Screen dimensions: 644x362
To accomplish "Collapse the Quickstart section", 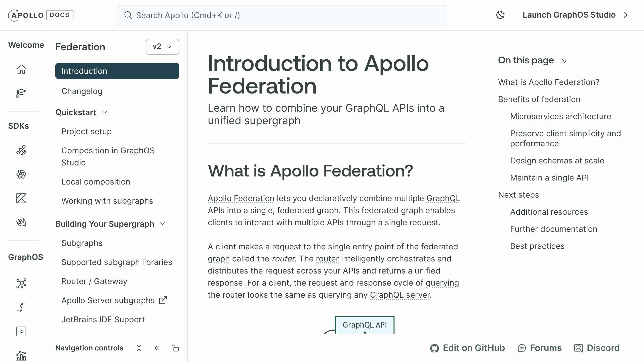I will click(x=105, y=112).
